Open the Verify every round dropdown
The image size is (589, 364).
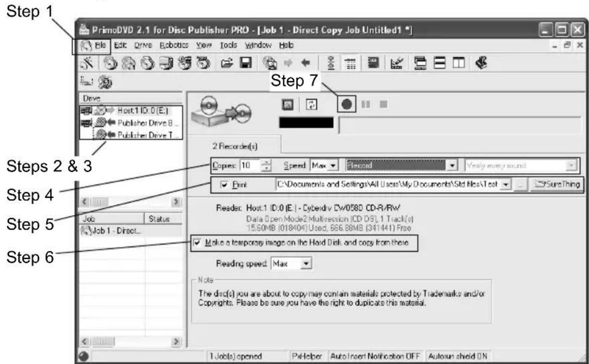[571, 165]
